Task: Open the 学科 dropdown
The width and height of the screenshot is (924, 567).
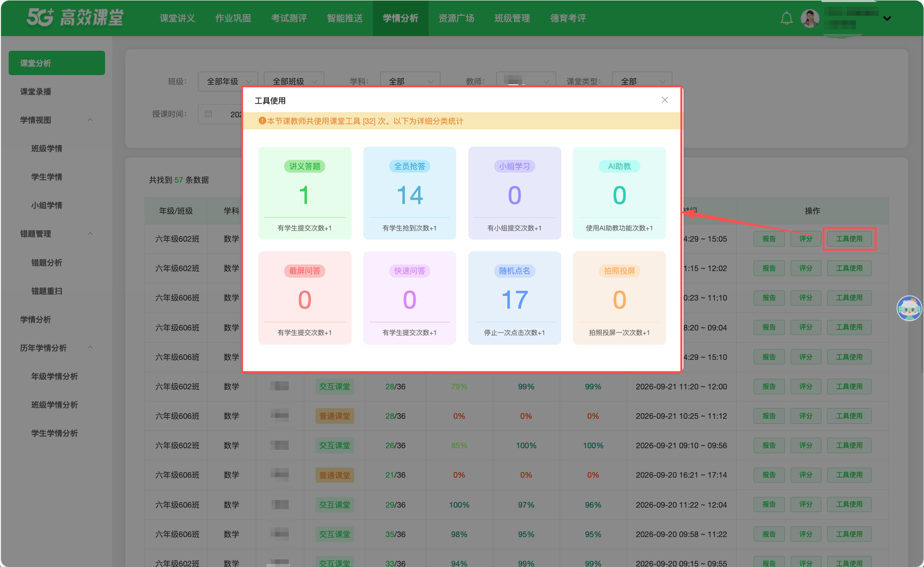Action: tap(410, 80)
